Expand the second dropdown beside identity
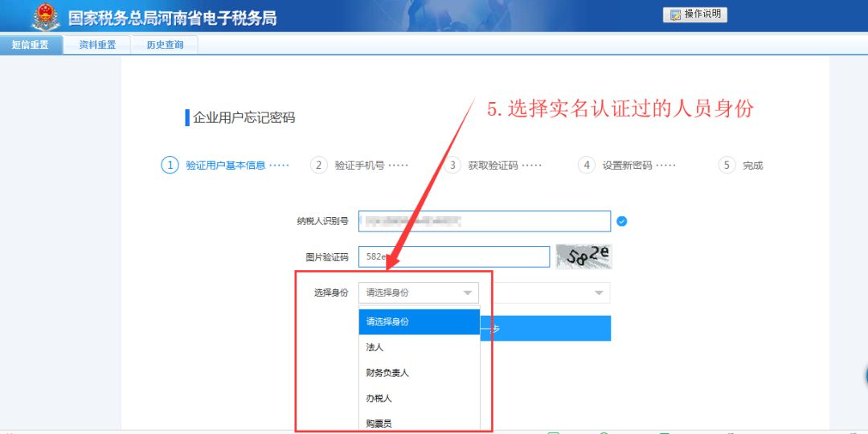 pos(598,293)
